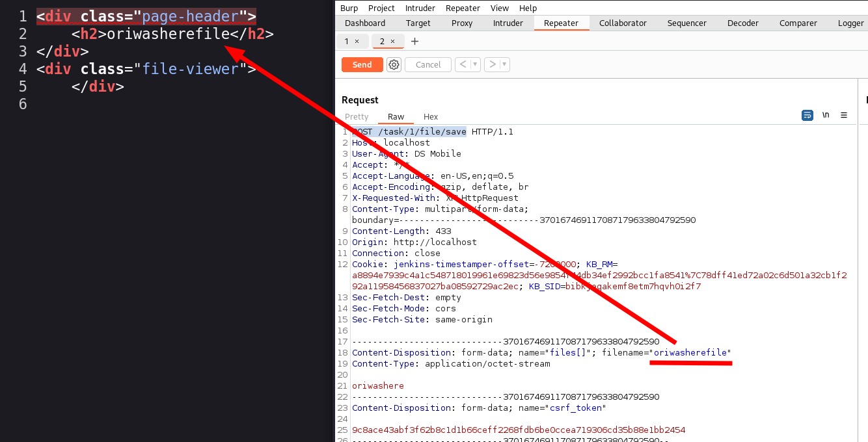Open the Decoder tool tab
The width and height of the screenshot is (868, 442).
742,23
